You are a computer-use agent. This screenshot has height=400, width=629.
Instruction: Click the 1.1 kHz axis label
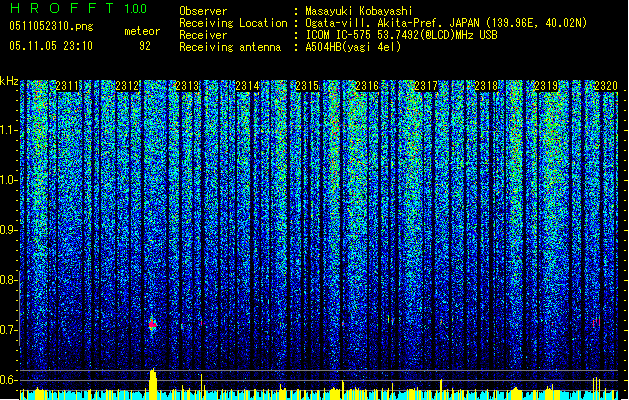coord(9,130)
